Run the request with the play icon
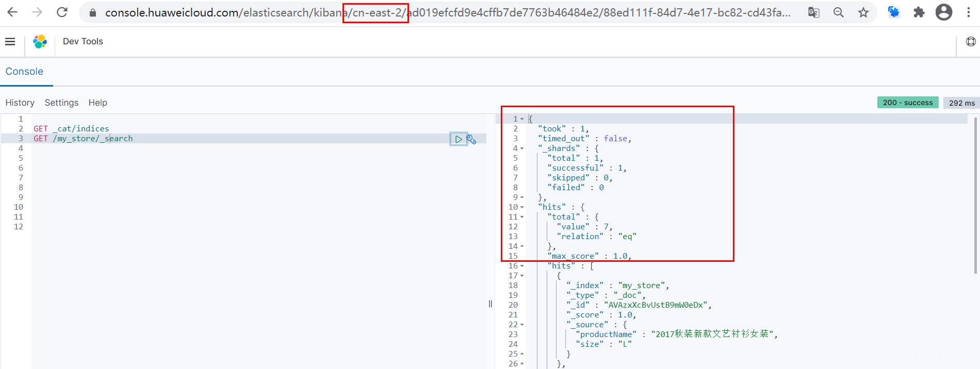The image size is (980, 369). tap(458, 139)
